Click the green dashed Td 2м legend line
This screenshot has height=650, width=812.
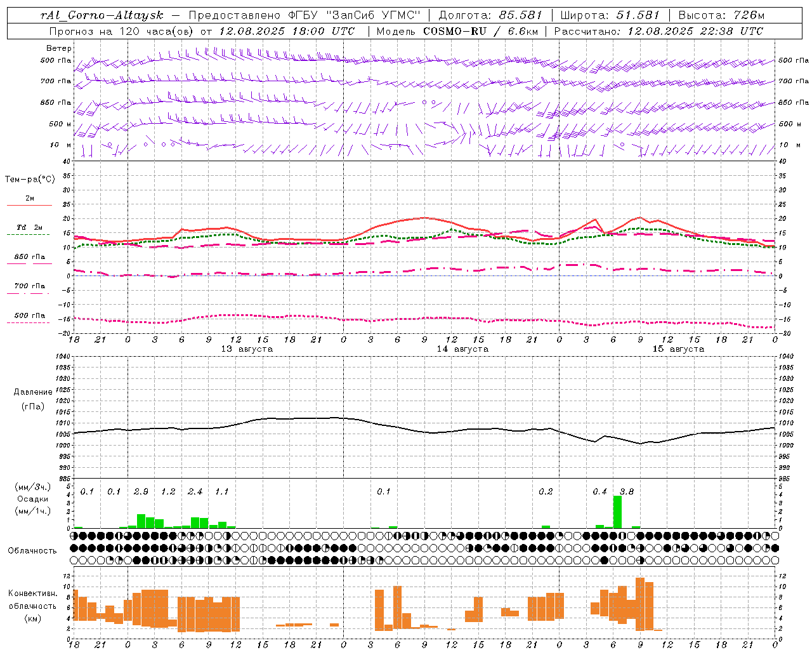(29, 234)
